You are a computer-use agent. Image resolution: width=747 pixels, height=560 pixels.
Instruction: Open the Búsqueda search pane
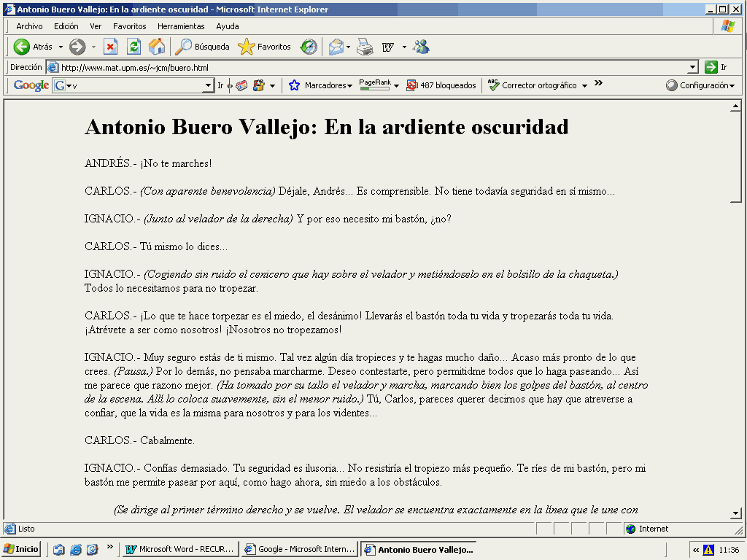pos(202,47)
